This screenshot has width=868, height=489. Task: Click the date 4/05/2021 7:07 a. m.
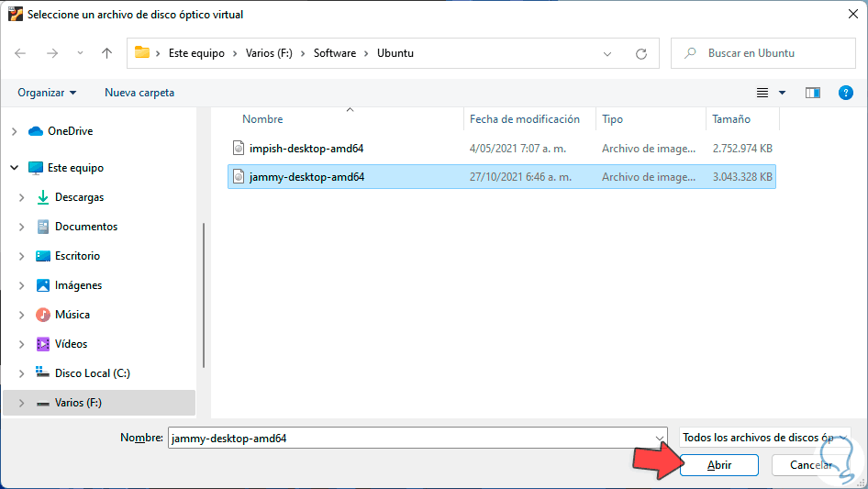pos(517,149)
